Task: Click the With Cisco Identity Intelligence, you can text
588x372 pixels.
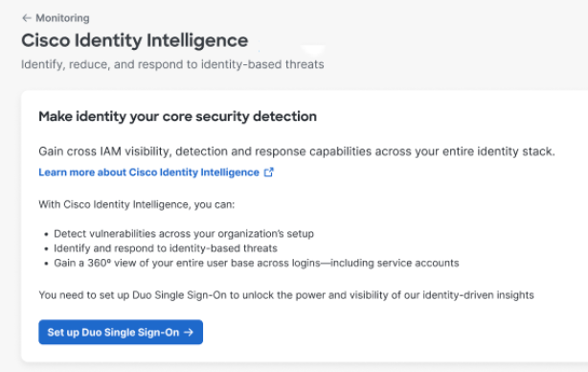Action: 137,204
